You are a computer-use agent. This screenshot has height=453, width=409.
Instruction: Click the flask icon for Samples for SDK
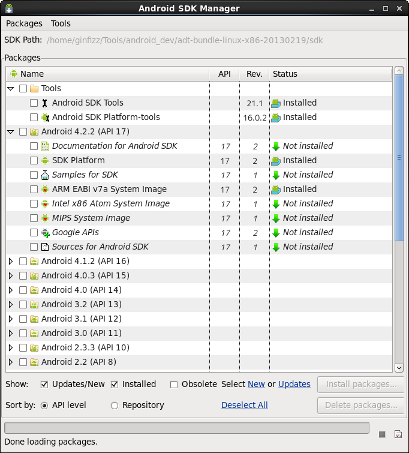[45, 175]
